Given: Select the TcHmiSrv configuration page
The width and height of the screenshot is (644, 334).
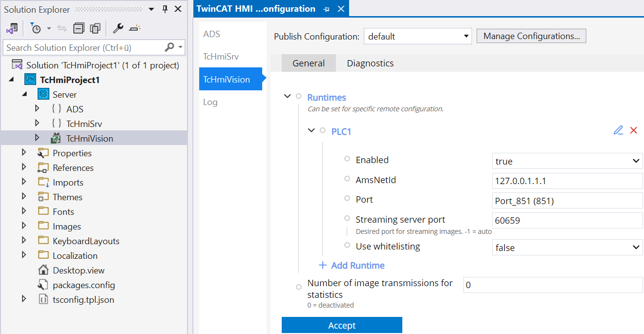Looking at the screenshot, I should coord(221,57).
